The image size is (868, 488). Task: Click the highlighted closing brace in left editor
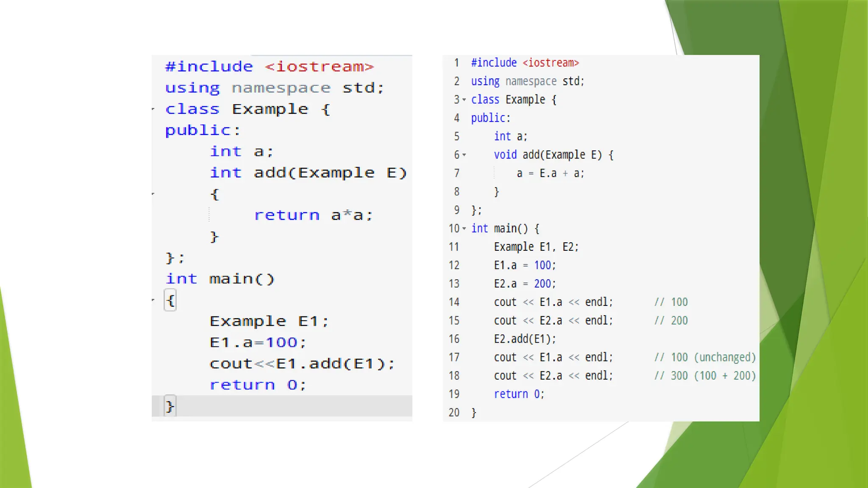pyautogui.click(x=170, y=406)
